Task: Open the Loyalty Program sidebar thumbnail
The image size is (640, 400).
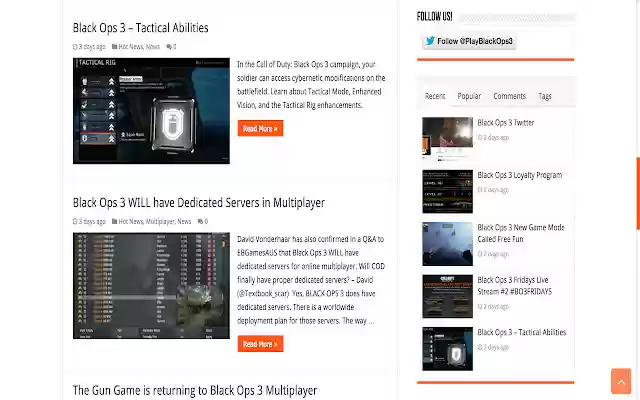Action: tap(447, 191)
